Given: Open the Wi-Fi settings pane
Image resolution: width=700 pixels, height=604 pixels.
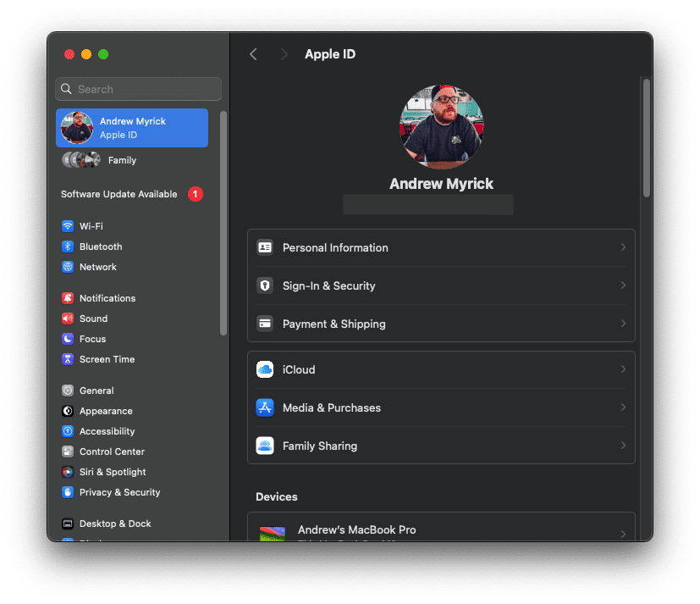Looking at the screenshot, I should coord(132,226).
